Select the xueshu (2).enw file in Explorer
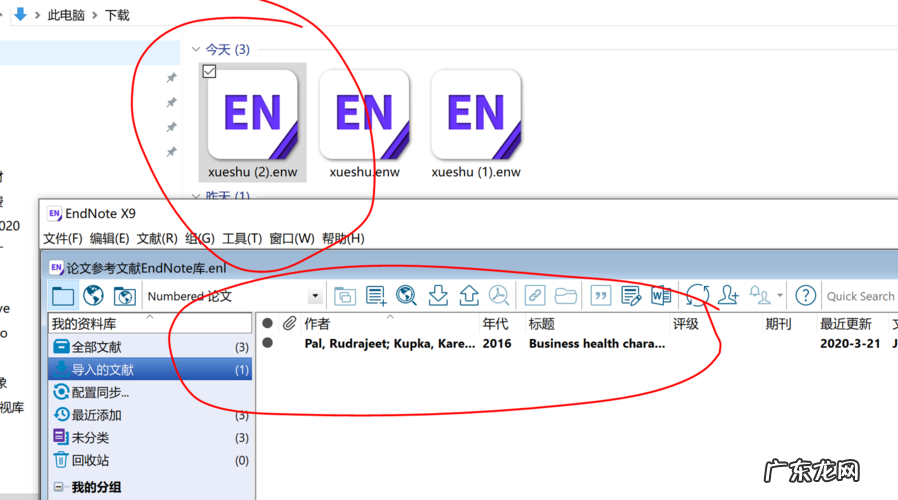The image size is (898, 500). pyautogui.click(x=253, y=123)
